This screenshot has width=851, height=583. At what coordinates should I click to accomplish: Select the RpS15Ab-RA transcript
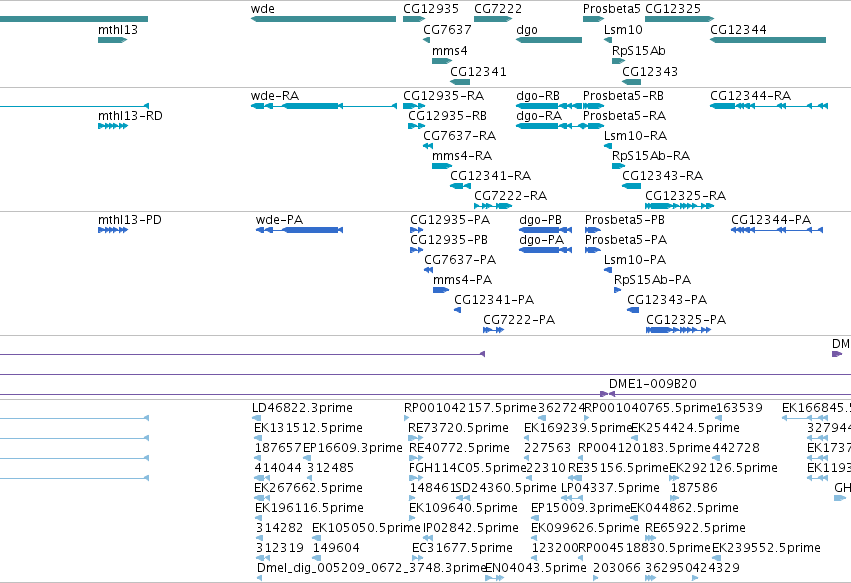(x=618, y=166)
